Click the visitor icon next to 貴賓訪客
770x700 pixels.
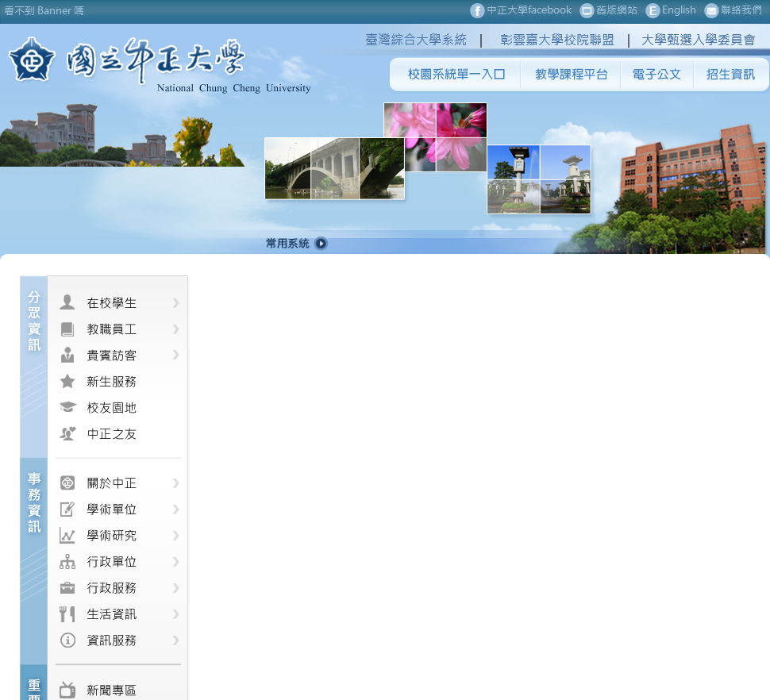coord(67,355)
